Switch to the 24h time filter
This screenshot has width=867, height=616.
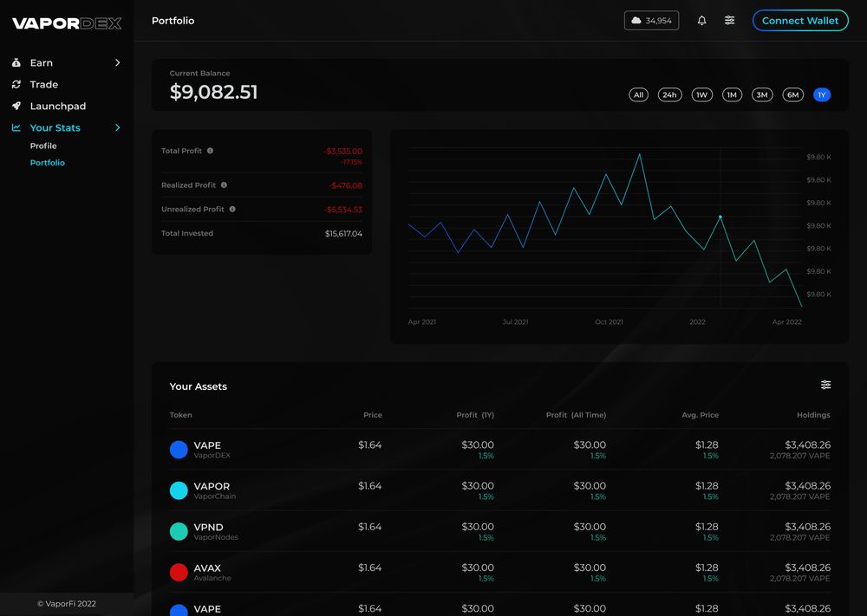point(669,94)
